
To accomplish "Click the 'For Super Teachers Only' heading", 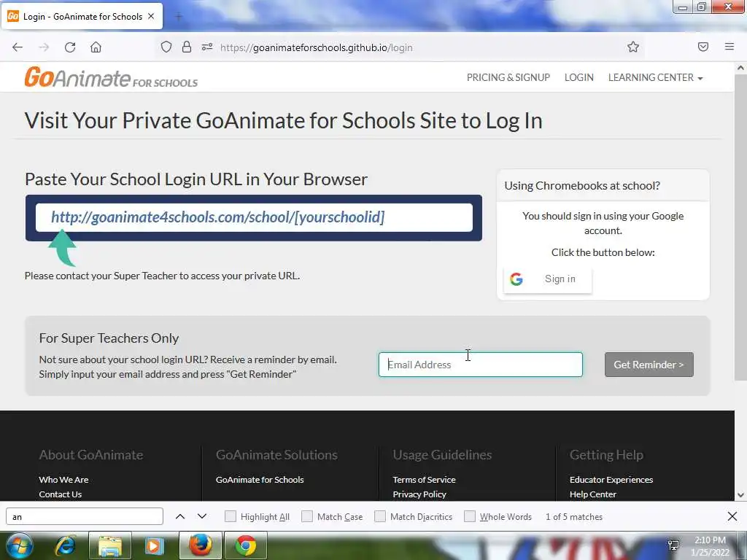I will [x=109, y=338].
